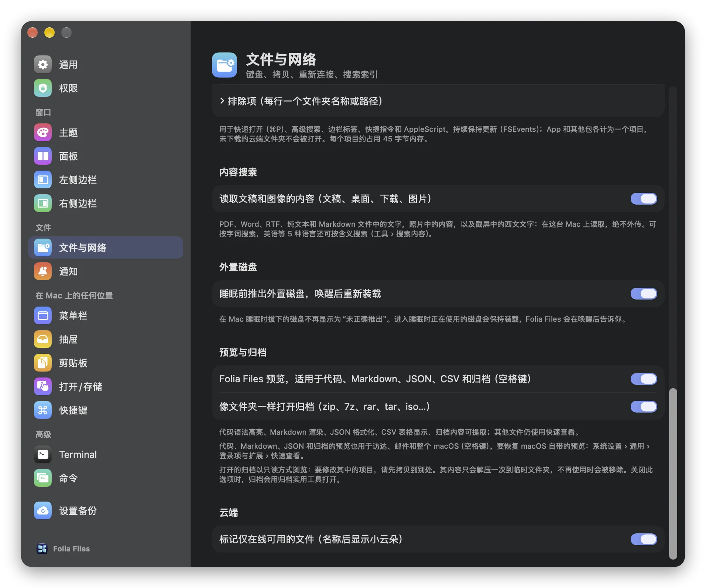The height and width of the screenshot is (588, 706).
Task: Click the 权限 lock icon
Action: tap(43, 88)
